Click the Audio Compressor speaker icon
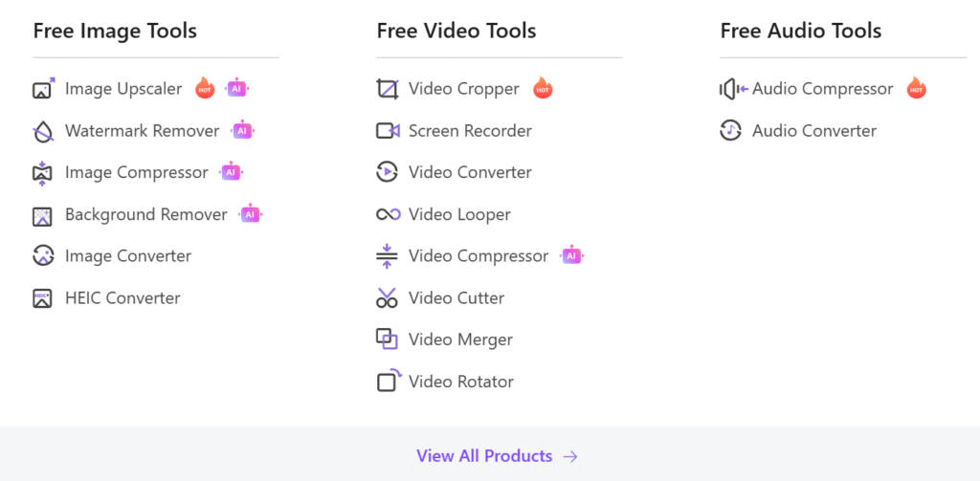980x481 pixels. 733,89
